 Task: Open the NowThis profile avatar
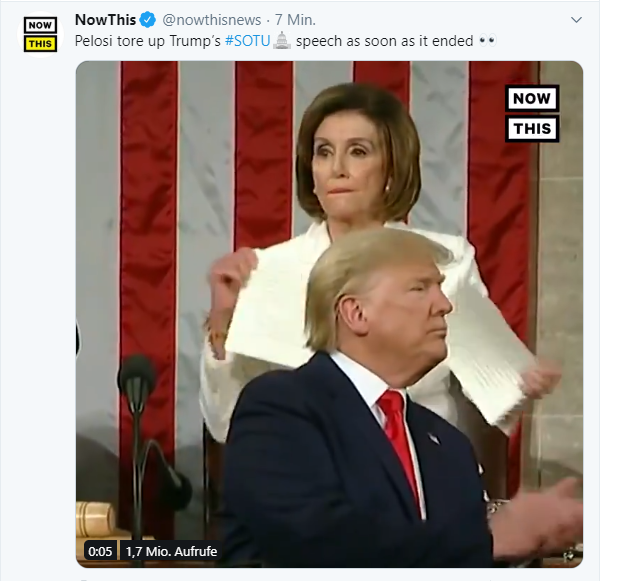tap(40, 34)
